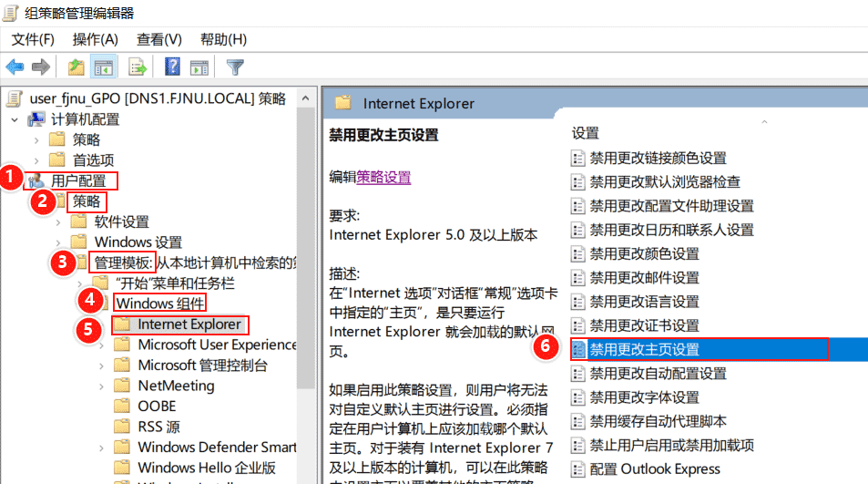Select the 禁用更改配置文件助理设置 policy

tap(671, 206)
